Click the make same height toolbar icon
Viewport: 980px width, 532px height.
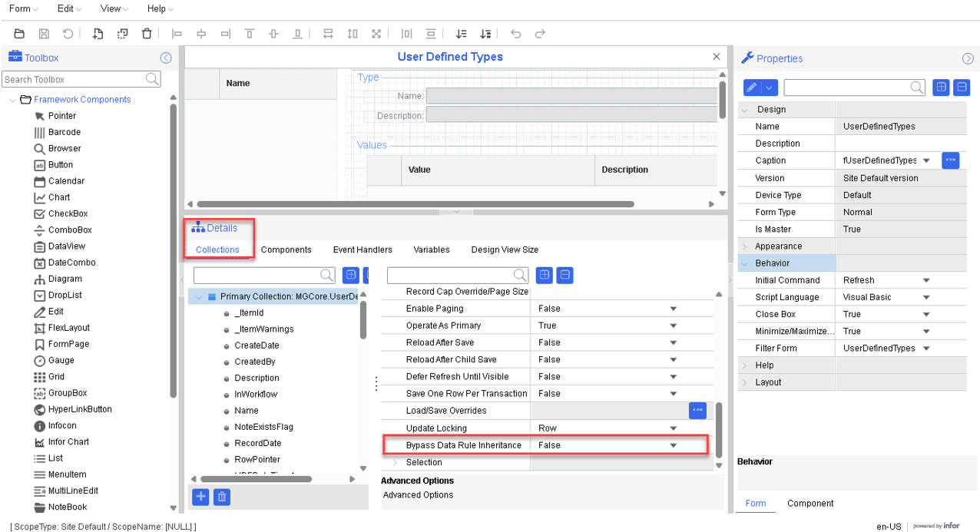(x=353, y=34)
